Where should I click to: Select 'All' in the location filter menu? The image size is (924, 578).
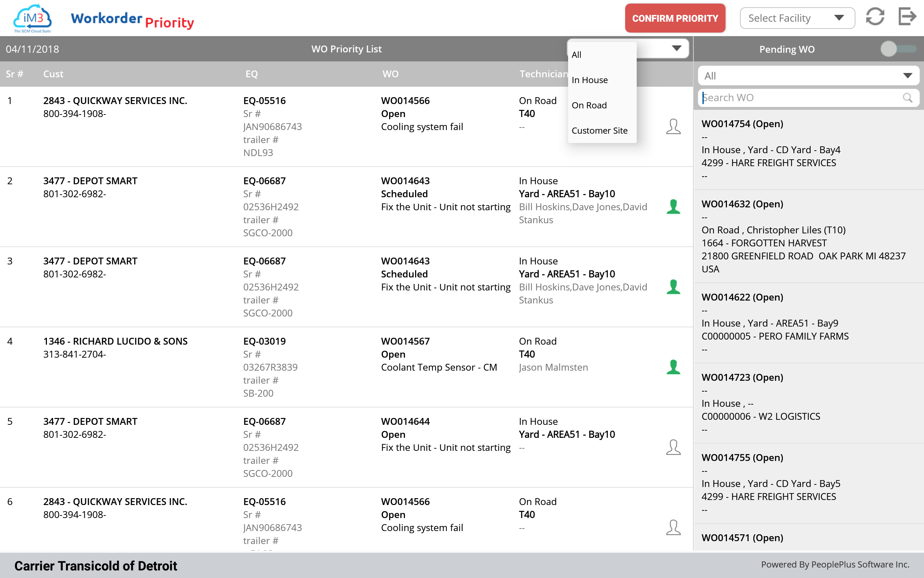coord(602,55)
